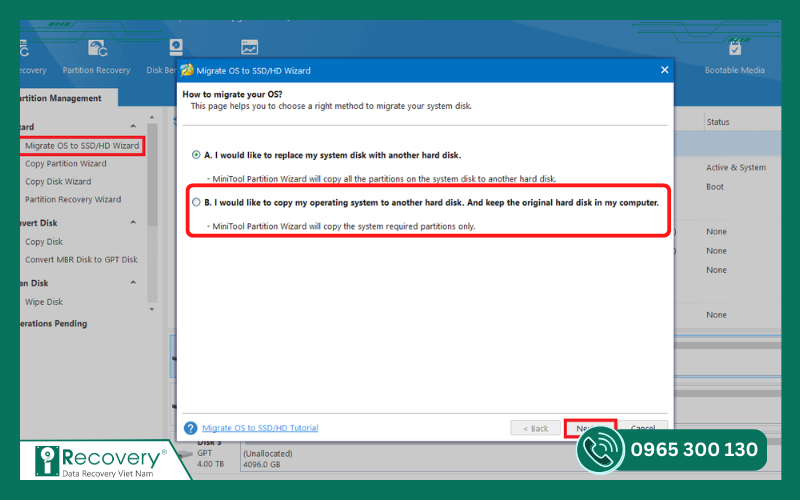Click the Back button in wizard
The height and width of the screenshot is (500, 800).
(x=535, y=429)
